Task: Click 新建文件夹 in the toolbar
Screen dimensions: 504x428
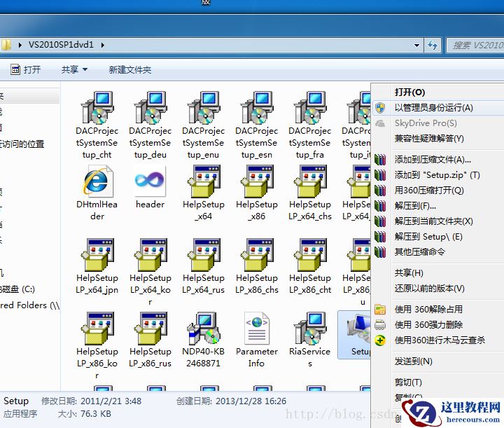Action: coord(130,69)
